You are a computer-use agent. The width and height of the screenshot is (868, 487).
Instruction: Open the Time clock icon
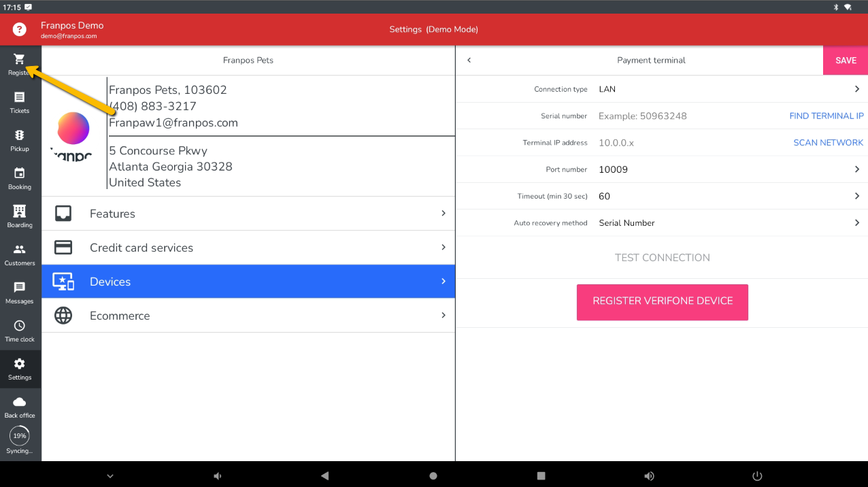point(19,326)
